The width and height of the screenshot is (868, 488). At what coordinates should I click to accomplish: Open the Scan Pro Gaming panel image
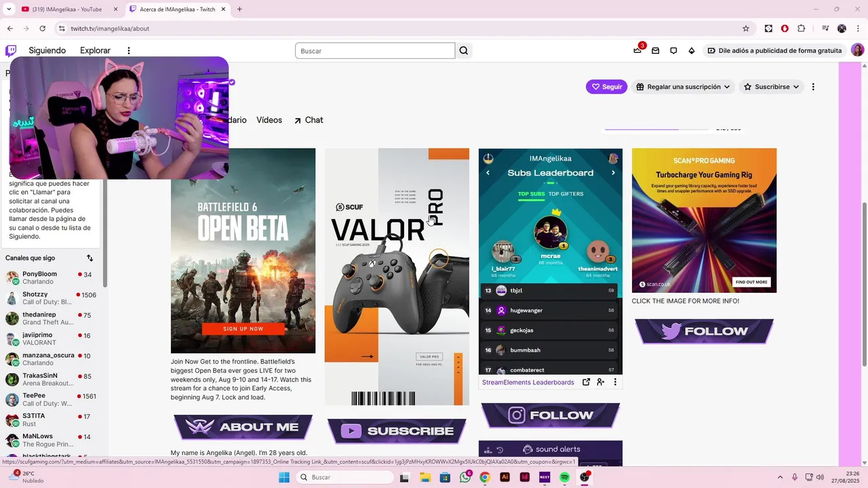[704, 220]
